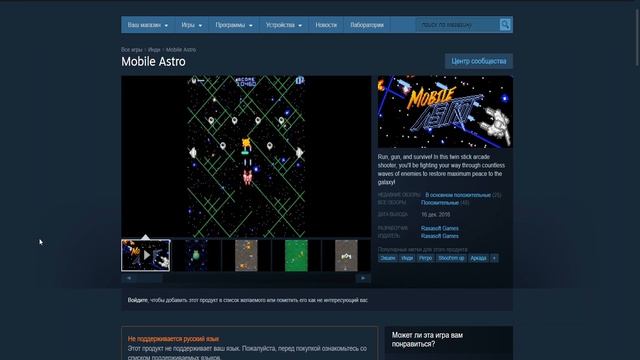This screenshot has height=360, width=640.
Task: Focus the store search input field
Action: [458, 25]
